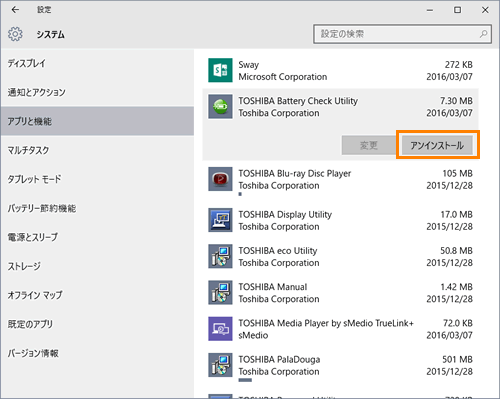Maximize the 設定 window
500x399 pixels.
pyautogui.click(x=458, y=10)
